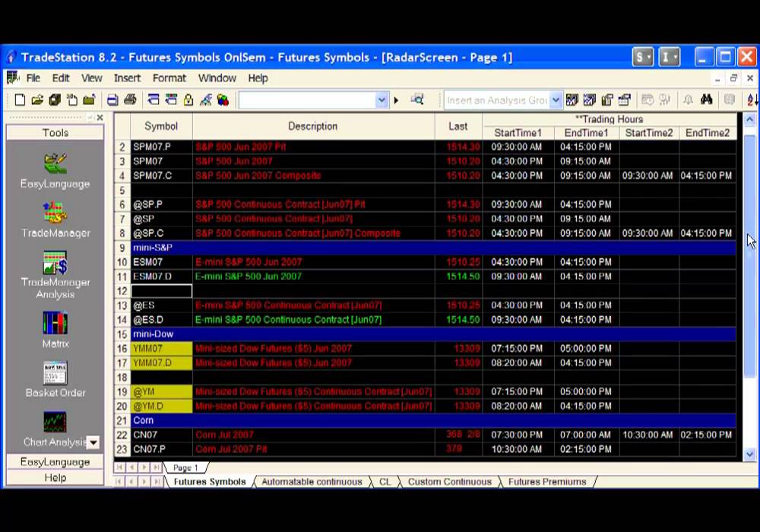This screenshot has width=760, height=532.
Task: Select the SPM07.P symbol cell
Action: click(161, 147)
